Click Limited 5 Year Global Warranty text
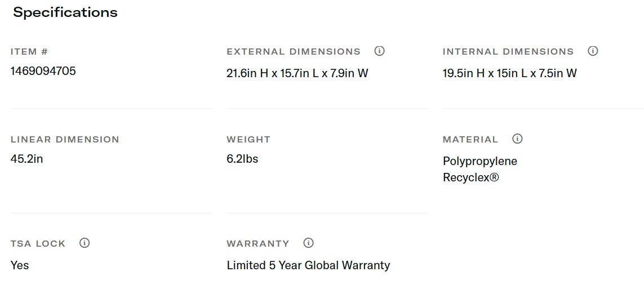The height and width of the screenshot is (303, 644). [x=308, y=265]
